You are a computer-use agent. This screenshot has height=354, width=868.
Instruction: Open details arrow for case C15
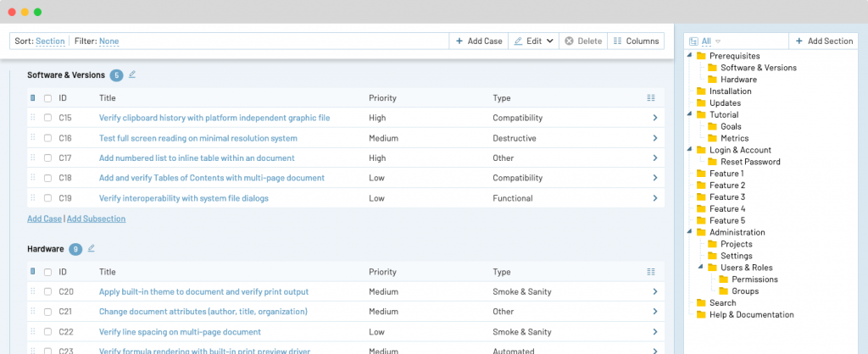655,118
